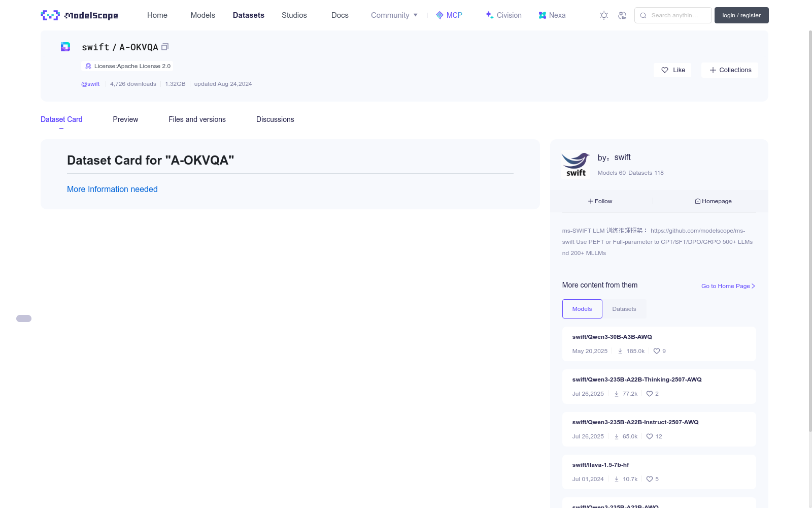
Task: Click the search magnifier icon
Action: point(643,15)
